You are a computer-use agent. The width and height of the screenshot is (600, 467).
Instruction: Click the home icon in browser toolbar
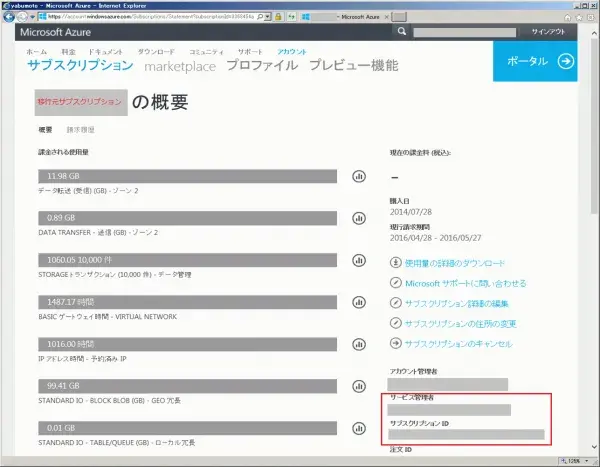pos(567,17)
